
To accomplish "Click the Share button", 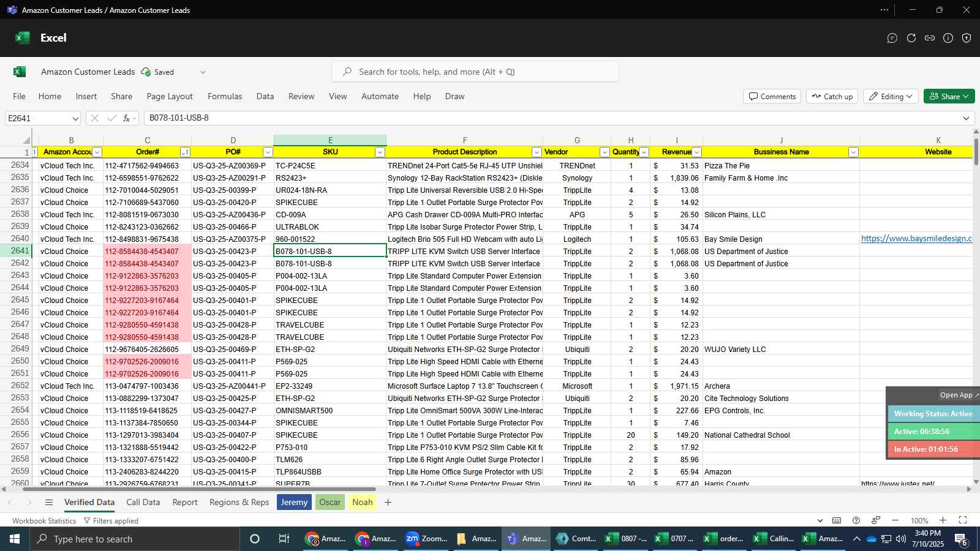I will point(949,97).
